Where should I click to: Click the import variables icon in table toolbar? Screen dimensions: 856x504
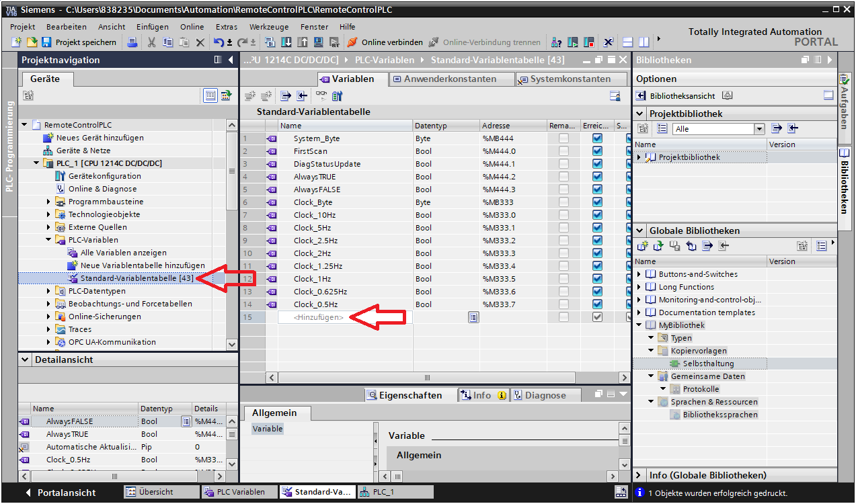pos(301,96)
